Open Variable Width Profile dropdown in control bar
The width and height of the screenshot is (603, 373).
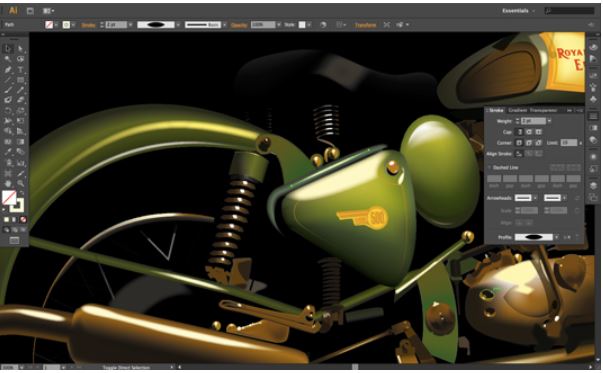click(178, 25)
